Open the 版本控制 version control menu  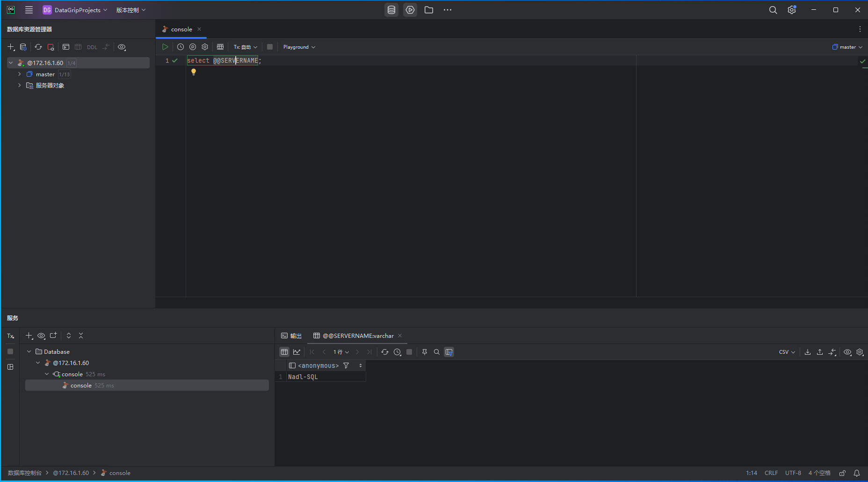[x=131, y=10]
